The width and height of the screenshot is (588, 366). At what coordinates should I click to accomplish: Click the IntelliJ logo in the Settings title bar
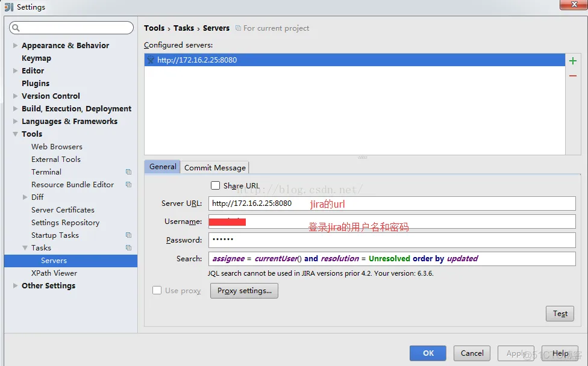pyautogui.click(x=8, y=7)
